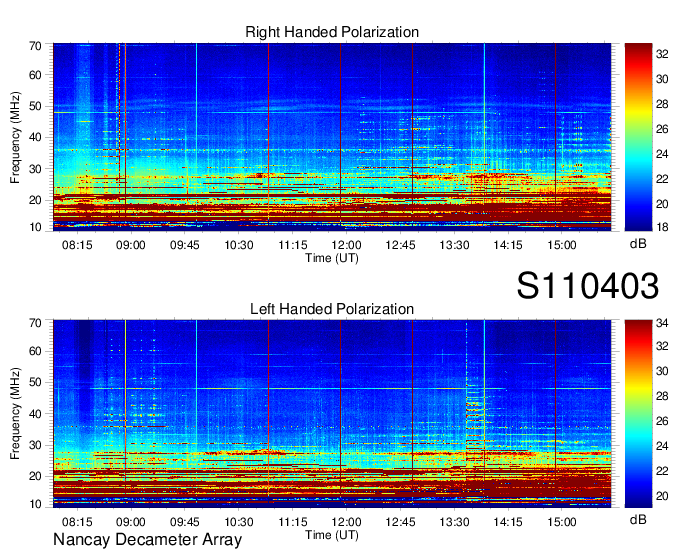Click the 20 MHz tick on lower frequency axis
Viewport: 680px width, 552px height.
click(35, 477)
